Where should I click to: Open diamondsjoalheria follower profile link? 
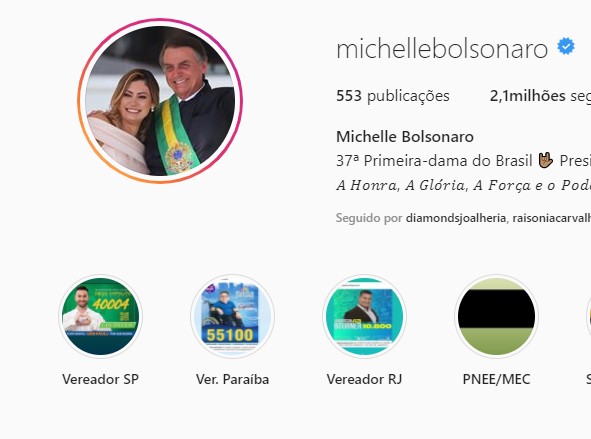(456, 218)
